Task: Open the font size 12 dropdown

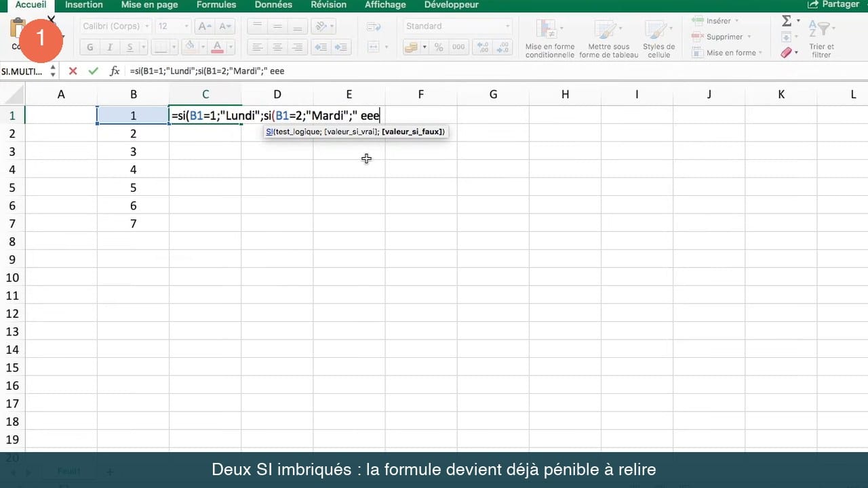Action: click(x=172, y=26)
